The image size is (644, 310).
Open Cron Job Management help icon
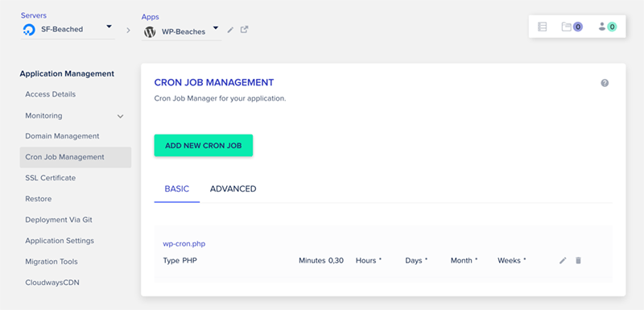click(605, 83)
